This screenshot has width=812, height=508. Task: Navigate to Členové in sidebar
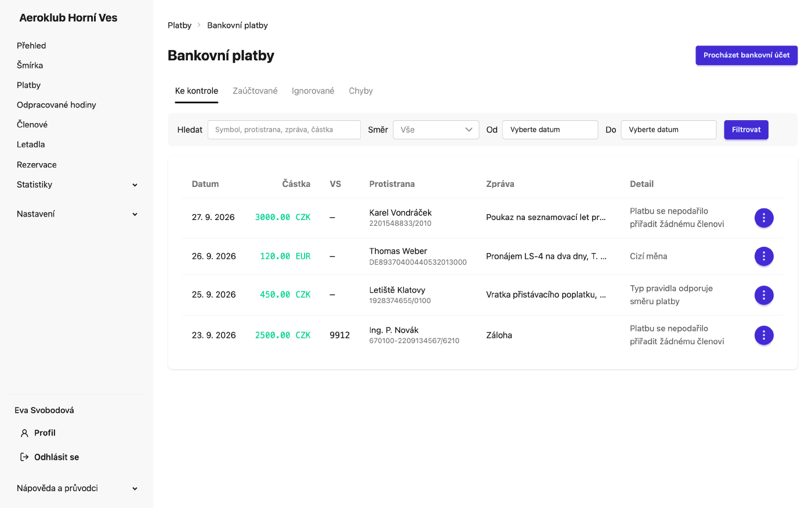[x=32, y=124]
